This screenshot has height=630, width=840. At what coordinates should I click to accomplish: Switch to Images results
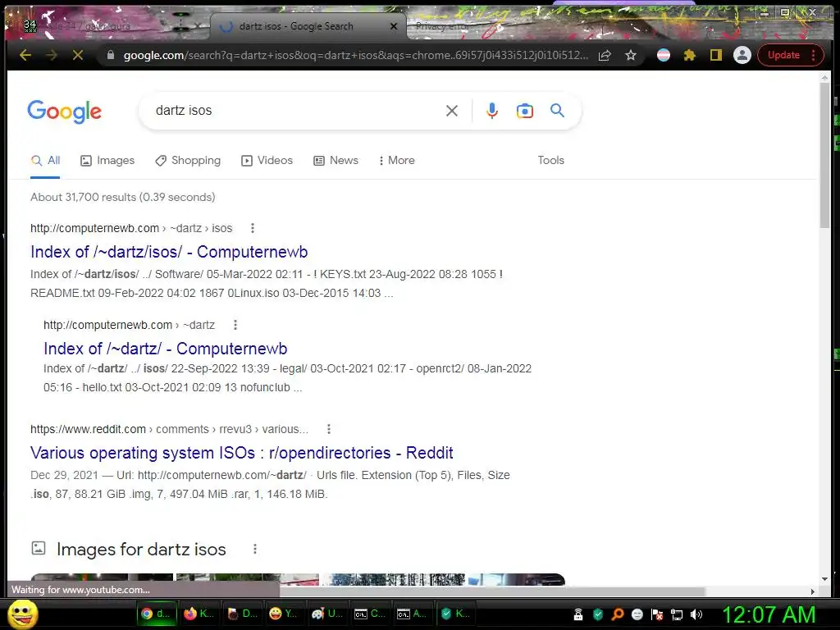[107, 161]
